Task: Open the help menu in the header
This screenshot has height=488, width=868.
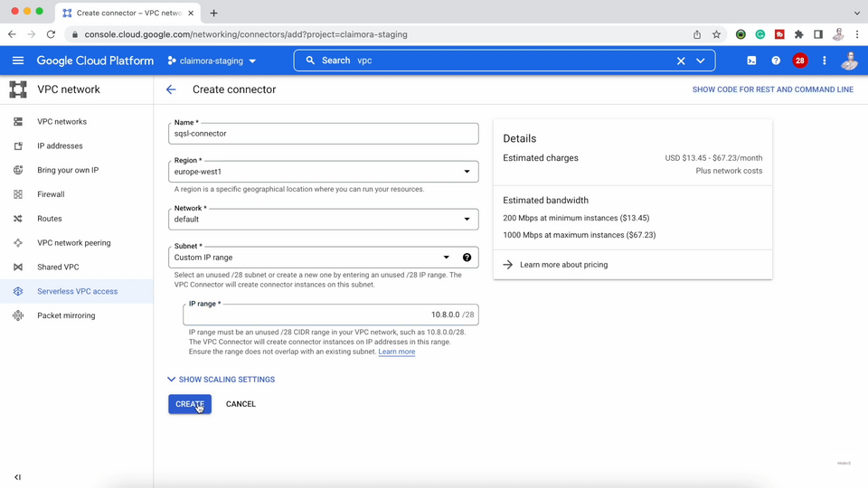Action: [776, 61]
